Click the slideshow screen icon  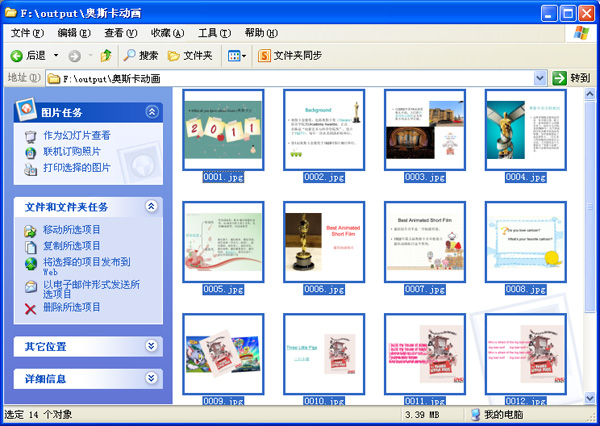click(x=30, y=137)
